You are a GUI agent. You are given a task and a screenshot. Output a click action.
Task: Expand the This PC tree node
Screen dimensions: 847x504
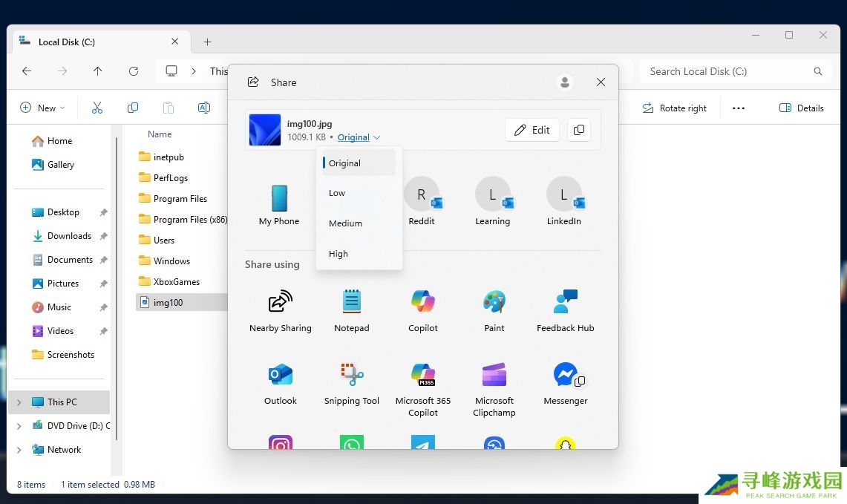(x=19, y=402)
